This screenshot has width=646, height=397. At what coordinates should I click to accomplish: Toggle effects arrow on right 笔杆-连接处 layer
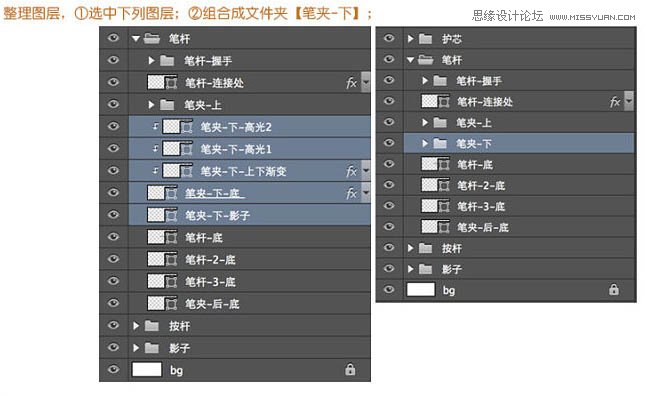(629, 101)
